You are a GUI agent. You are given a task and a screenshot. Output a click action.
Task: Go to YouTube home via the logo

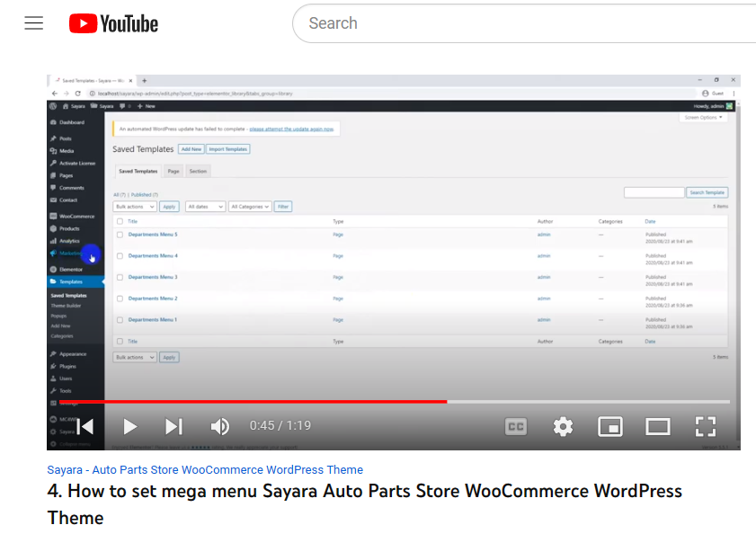tap(114, 23)
